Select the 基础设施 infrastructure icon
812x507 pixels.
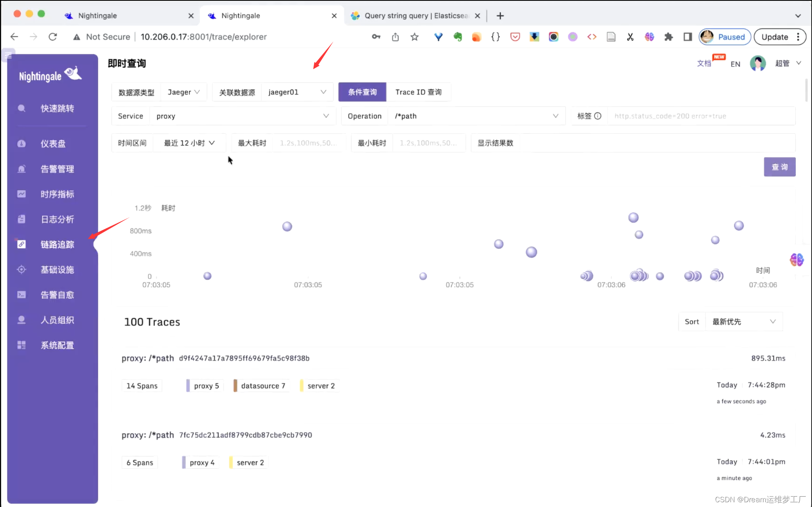tap(21, 270)
